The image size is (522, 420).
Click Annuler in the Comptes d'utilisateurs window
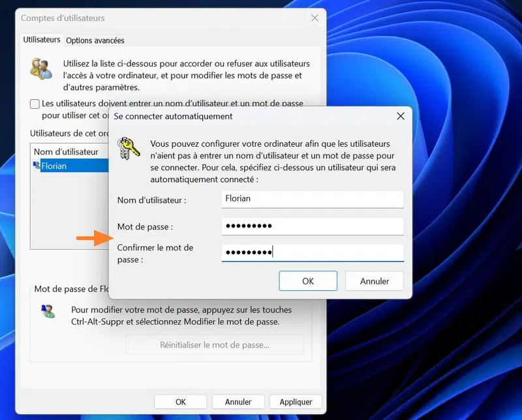click(x=238, y=402)
